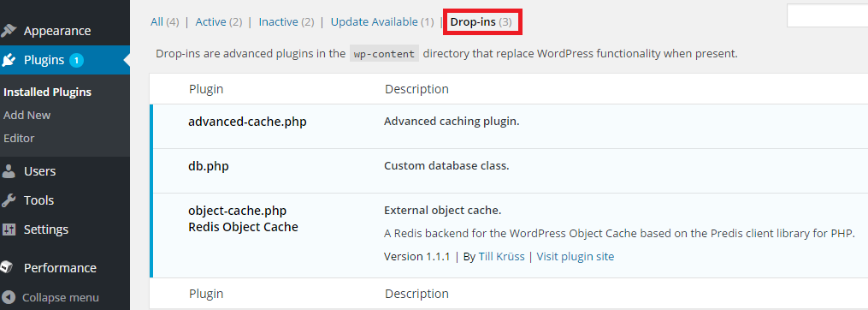Click the Plugins plug icon

(9, 60)
